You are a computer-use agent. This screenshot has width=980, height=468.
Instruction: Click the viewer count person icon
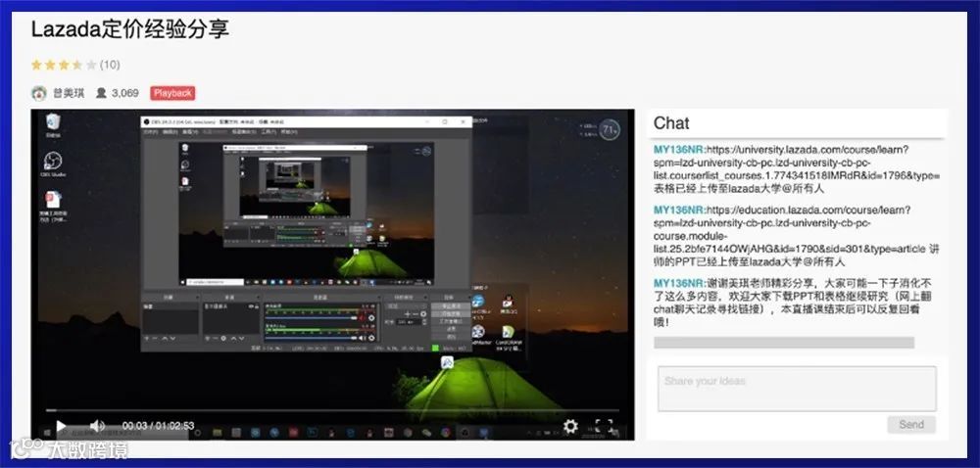click(101, 93)
